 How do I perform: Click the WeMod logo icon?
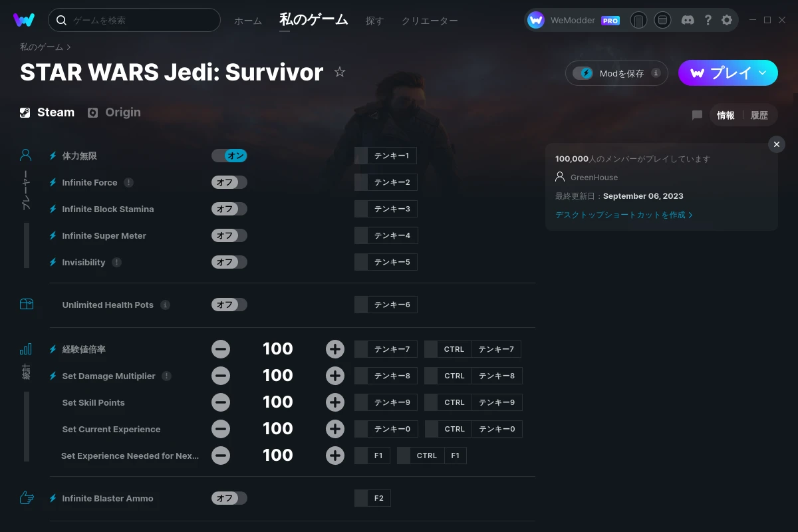point(24,20)
